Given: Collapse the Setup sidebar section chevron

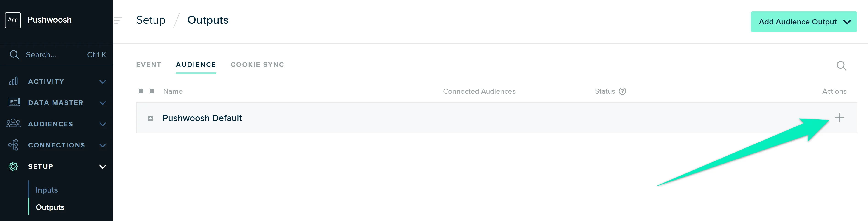Looking at the screenshot, I should pos(103,167).
